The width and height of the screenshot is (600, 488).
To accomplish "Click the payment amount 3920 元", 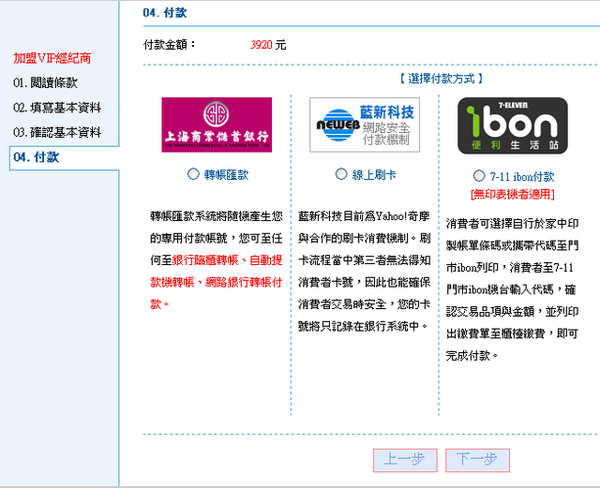I will point(268,45).
